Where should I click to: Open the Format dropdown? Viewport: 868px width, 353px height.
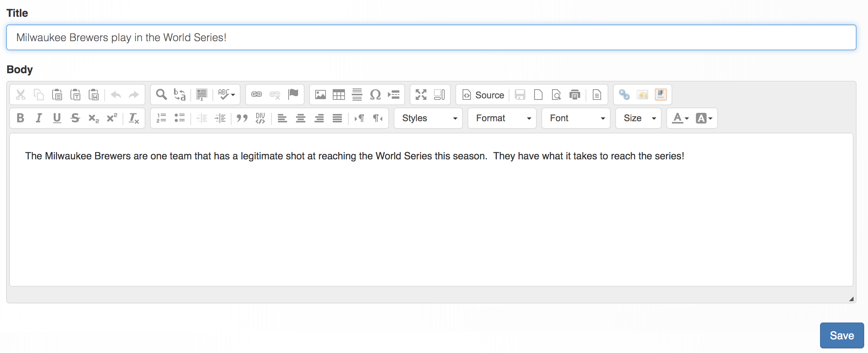(x=502, y=118)
